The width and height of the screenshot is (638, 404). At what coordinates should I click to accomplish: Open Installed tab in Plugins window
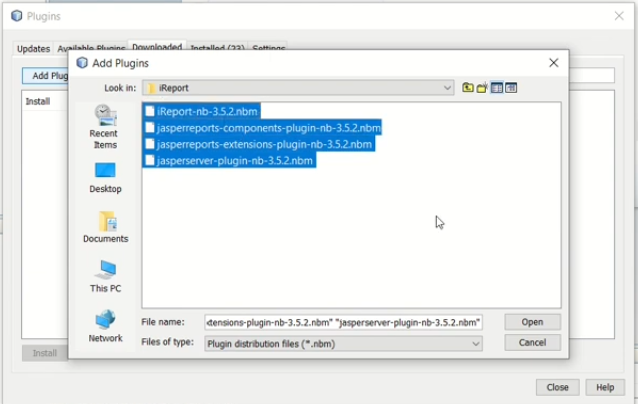click(217, 48)
